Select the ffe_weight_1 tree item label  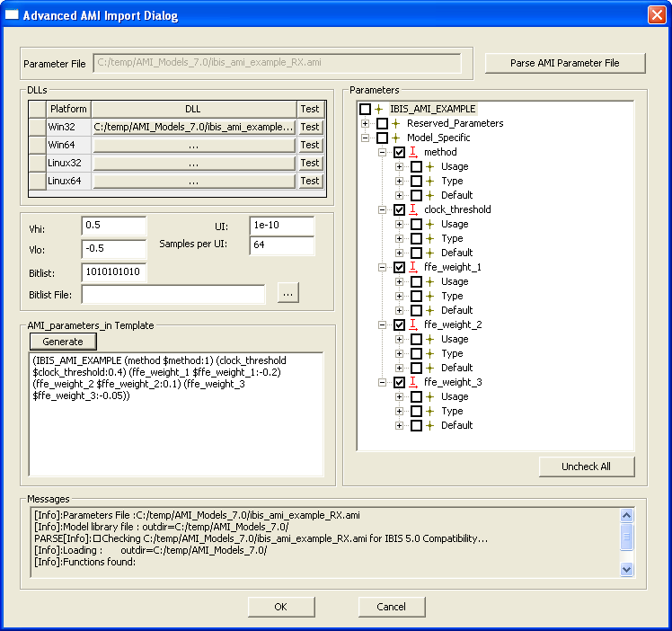452,267
